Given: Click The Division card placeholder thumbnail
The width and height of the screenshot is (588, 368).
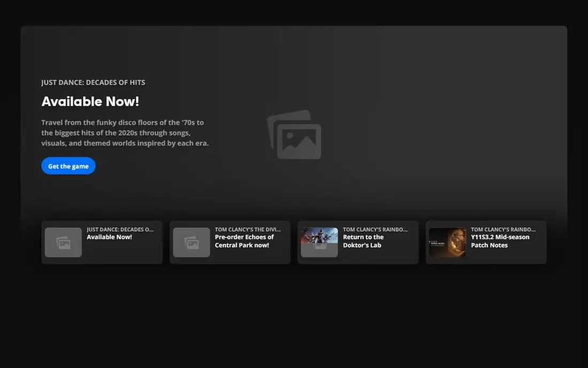Looking at the screenshot, I should (191, 242).
